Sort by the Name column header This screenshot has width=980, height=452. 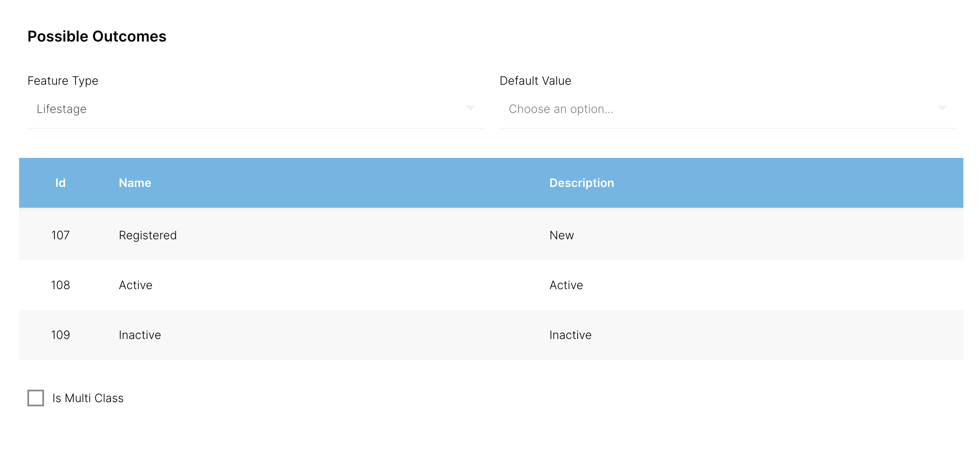(135, 183)
